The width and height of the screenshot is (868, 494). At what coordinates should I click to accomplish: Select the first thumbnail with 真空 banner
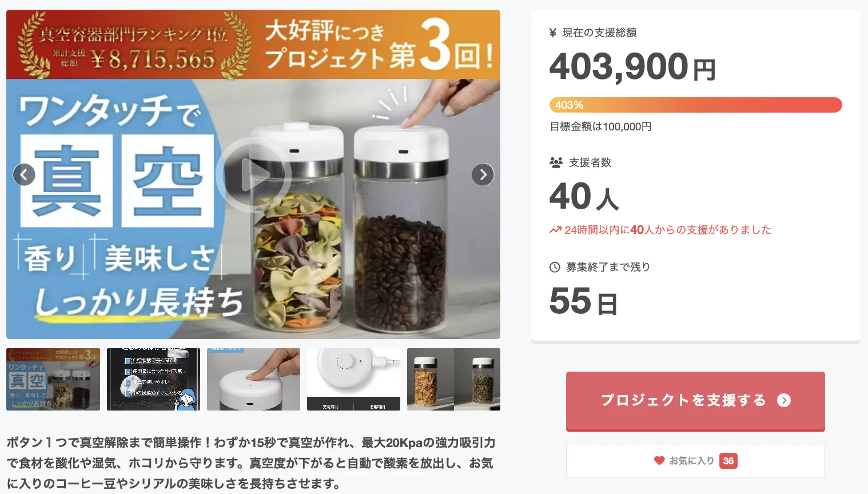point(53,379)
